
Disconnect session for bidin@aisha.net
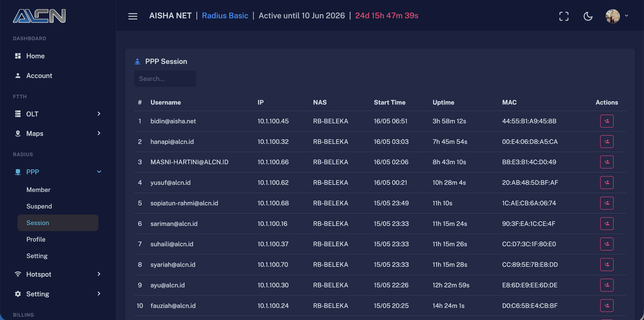click(607, 121)
